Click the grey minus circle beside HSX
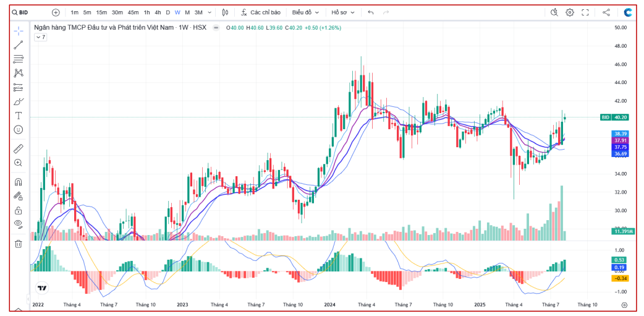The height and width of the screenshot is (316, 644). pyautogui.click(x=216, y=28)
